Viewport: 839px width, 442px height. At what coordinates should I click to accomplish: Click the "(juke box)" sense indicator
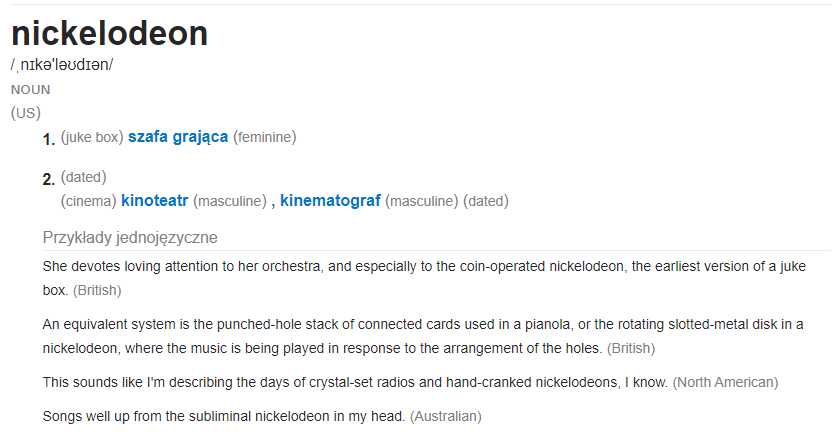(x=92, y=137)
